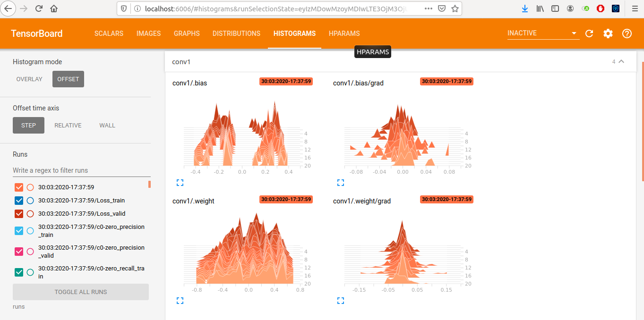Select only c0-zero_precision_valid radio circle
This screenshot has height=320, width=644.
[30, 252]
